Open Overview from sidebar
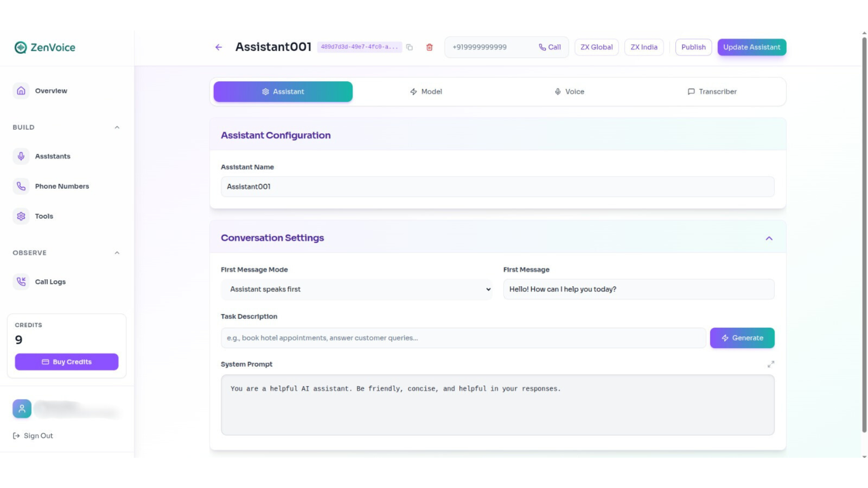The height and width of the screenshot is (488, 868). tap(51, 91)
